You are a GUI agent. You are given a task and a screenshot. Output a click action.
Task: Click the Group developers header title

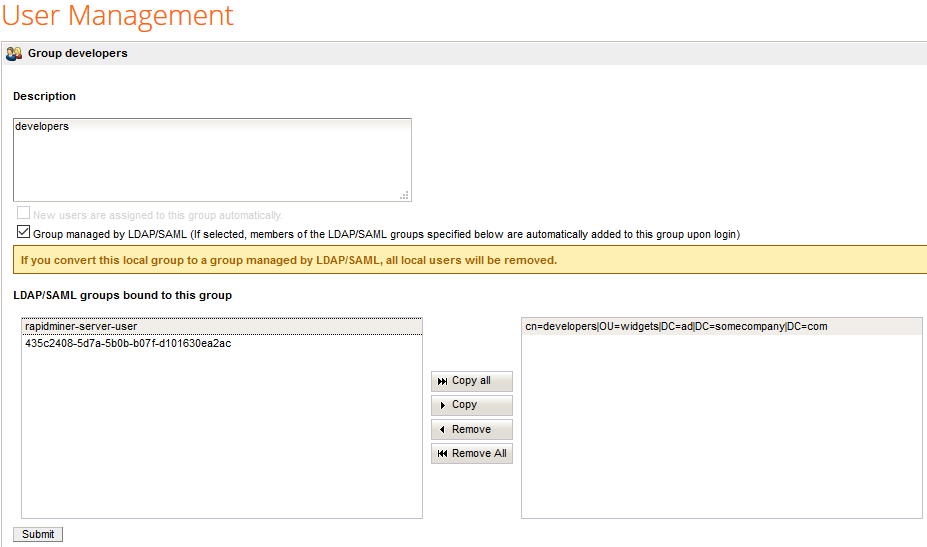77,53
